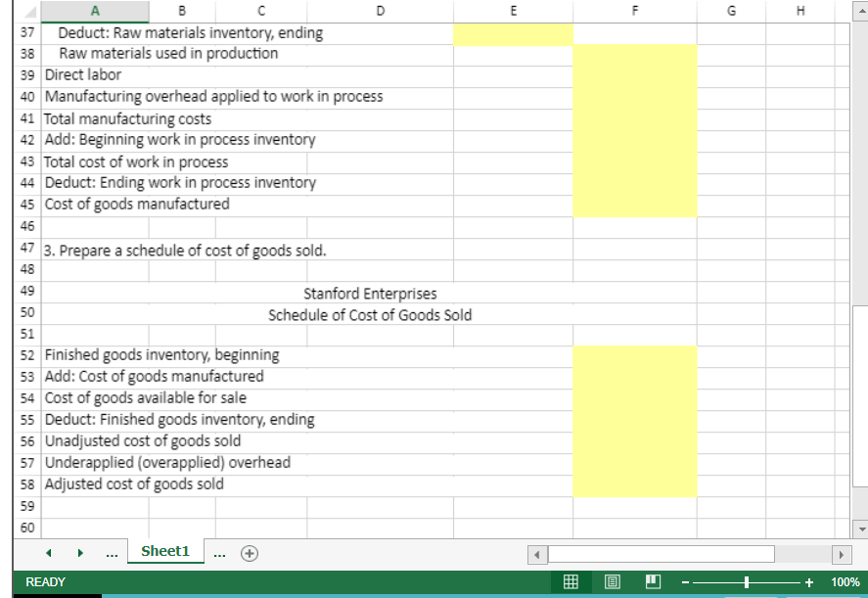Open hidden sheets via left ellipsis

[x=112, y=552]
